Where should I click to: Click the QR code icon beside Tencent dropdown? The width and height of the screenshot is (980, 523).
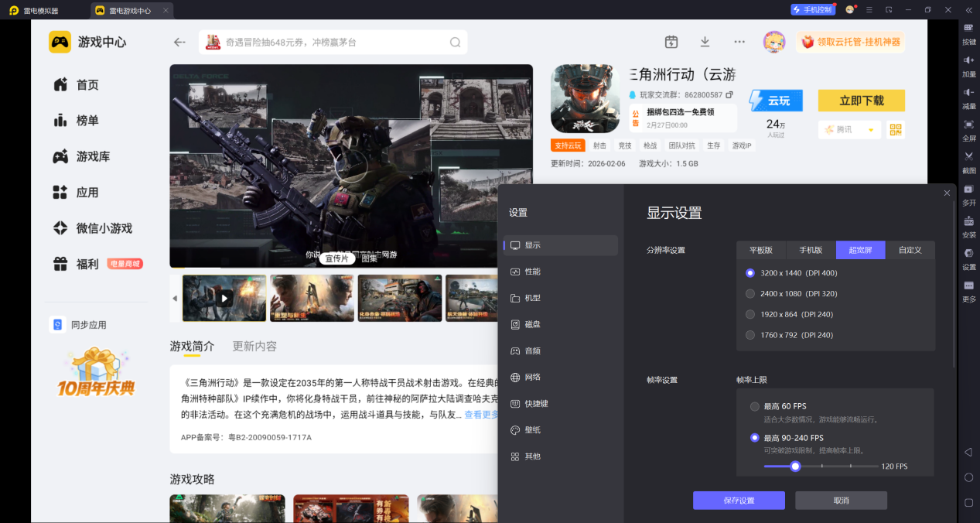(x=896, y=130)
